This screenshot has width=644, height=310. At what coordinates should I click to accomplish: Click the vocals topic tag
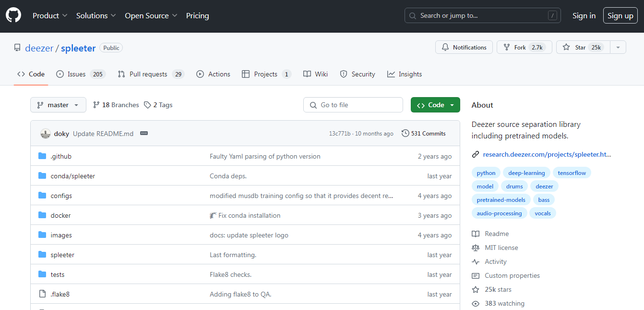point(543,213)
